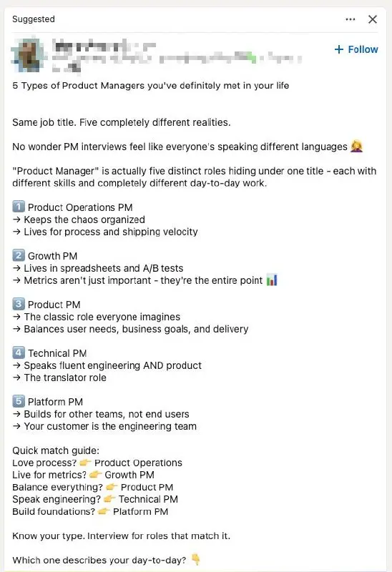Open the author's blurred profile picture

[x=29, y=54]
